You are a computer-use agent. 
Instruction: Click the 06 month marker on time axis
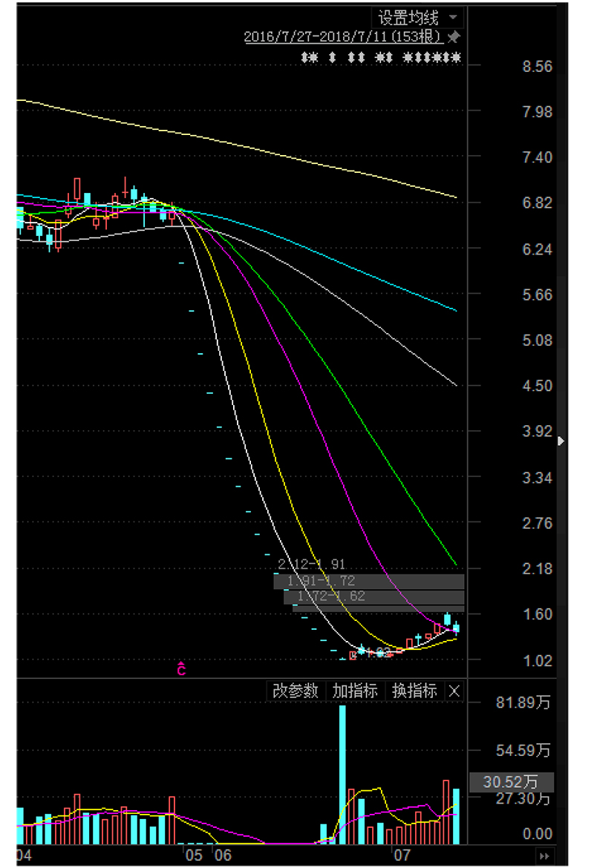coord(222,855)
